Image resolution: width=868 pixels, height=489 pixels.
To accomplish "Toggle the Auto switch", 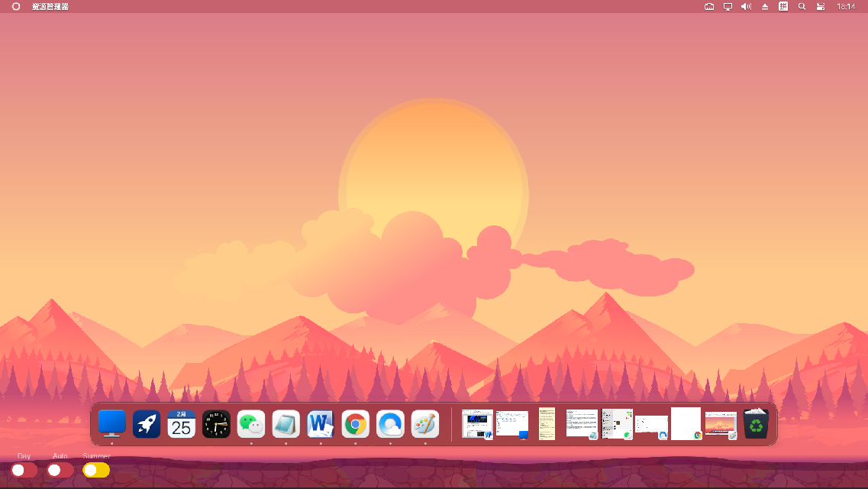I will (x=60, y=470).
